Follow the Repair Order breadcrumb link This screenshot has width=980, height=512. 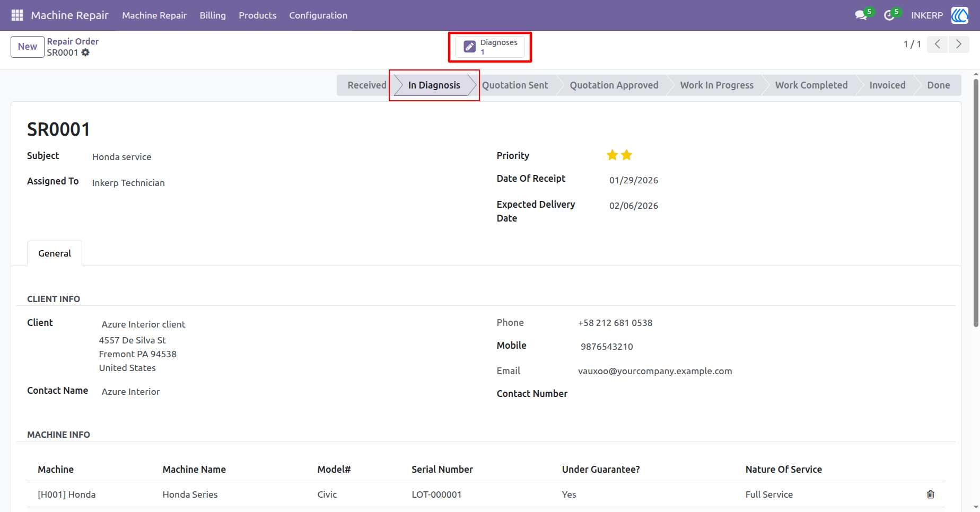73,41
